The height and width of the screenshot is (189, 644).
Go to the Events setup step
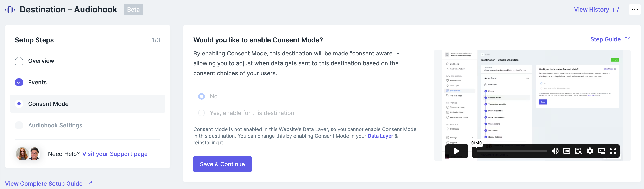click(37, 82)
